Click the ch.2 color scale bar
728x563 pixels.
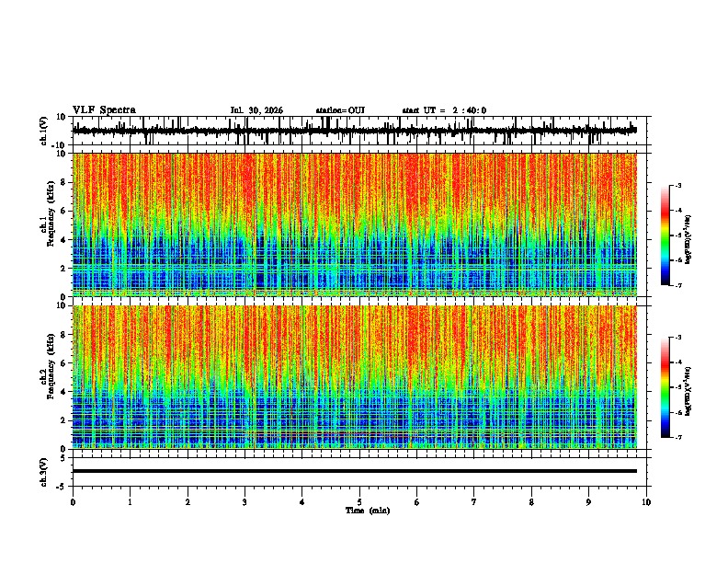(665, 387)
